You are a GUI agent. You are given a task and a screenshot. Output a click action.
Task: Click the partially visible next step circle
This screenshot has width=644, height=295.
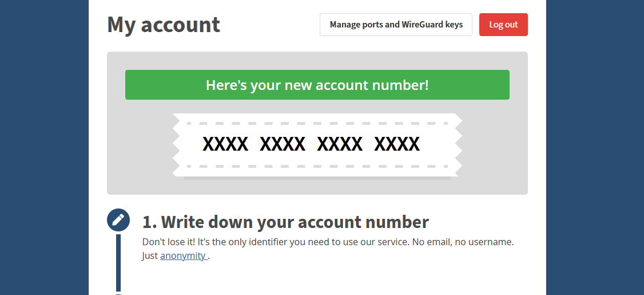point(118,294)
